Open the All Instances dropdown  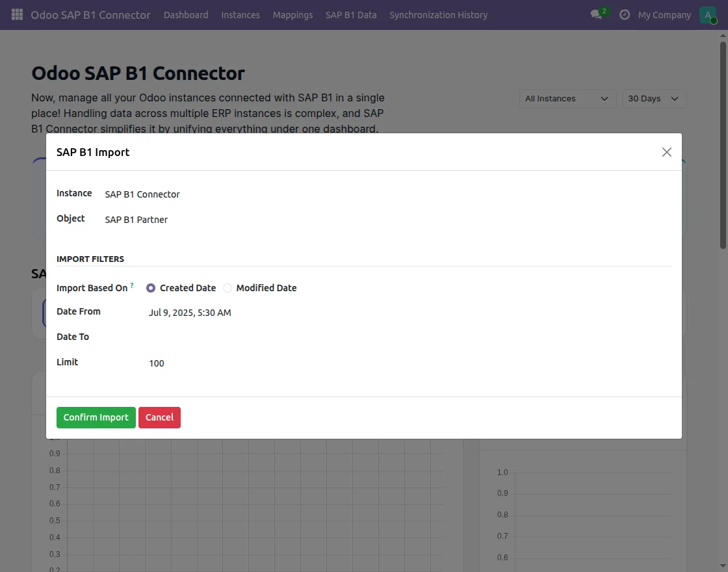pos(567,98)
